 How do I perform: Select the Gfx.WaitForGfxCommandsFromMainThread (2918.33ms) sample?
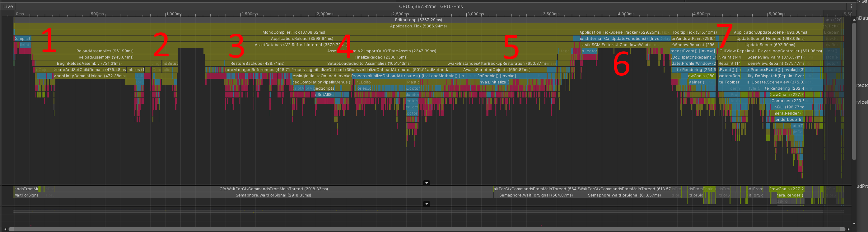(x=273, y=189)
